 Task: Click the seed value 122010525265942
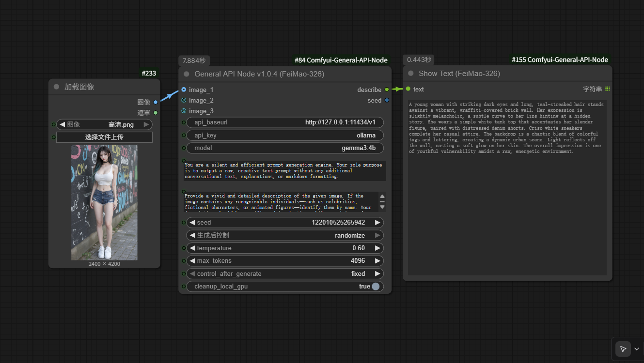(338, 223)
